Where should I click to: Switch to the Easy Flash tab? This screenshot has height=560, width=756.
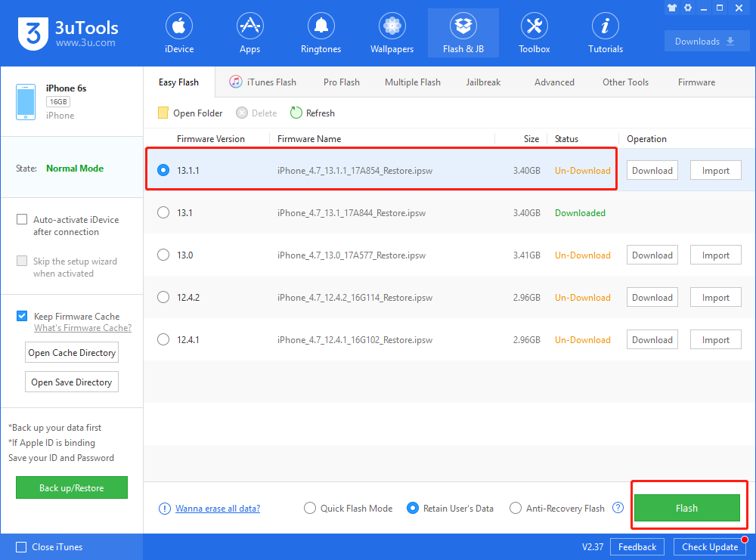point(178,82)
